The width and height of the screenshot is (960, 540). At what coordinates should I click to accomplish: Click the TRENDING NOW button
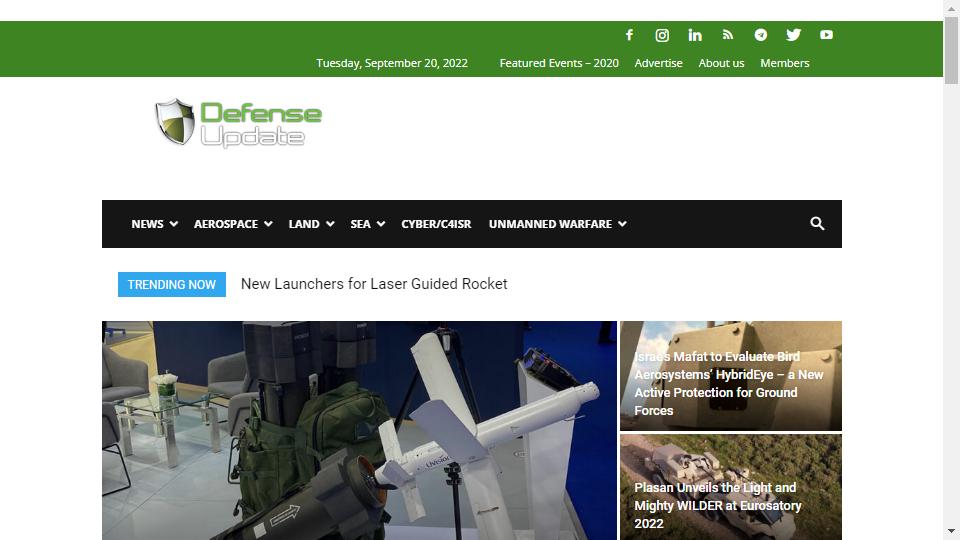pyautogui.click(x=171, y=285)
